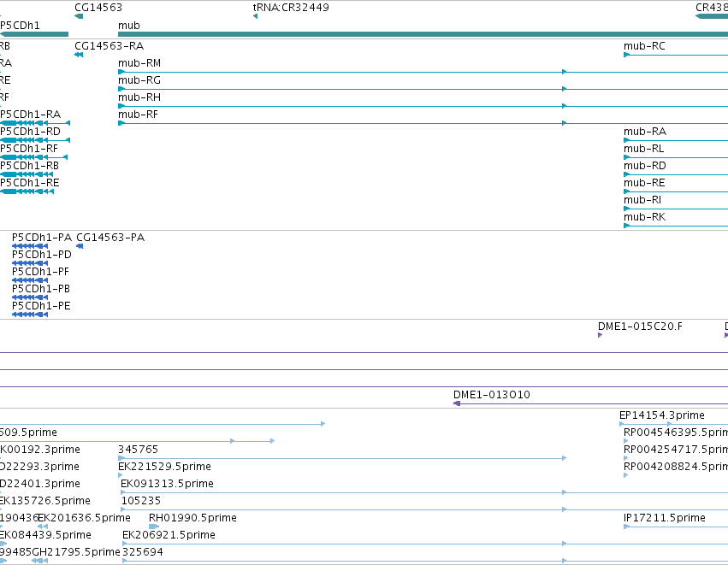Click the P5CDh1-PB protein label
Screen dimensions: 728x565
(41, 289)
